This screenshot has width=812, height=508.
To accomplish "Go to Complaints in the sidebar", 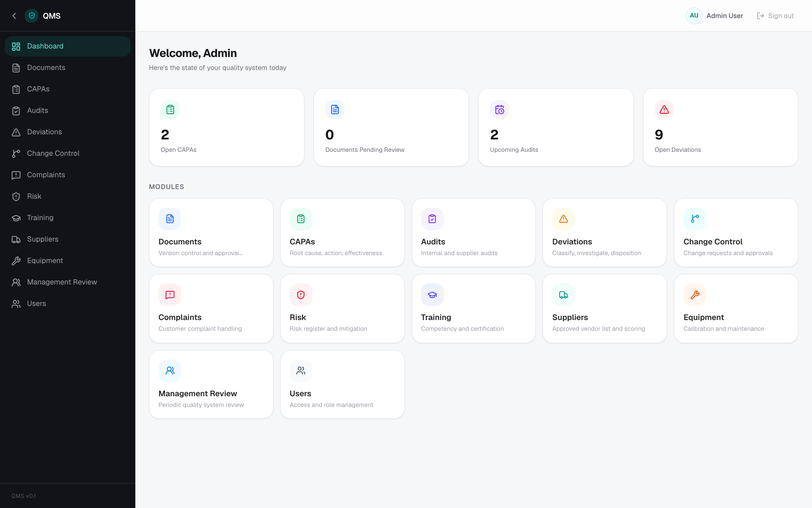I will 67,175.
